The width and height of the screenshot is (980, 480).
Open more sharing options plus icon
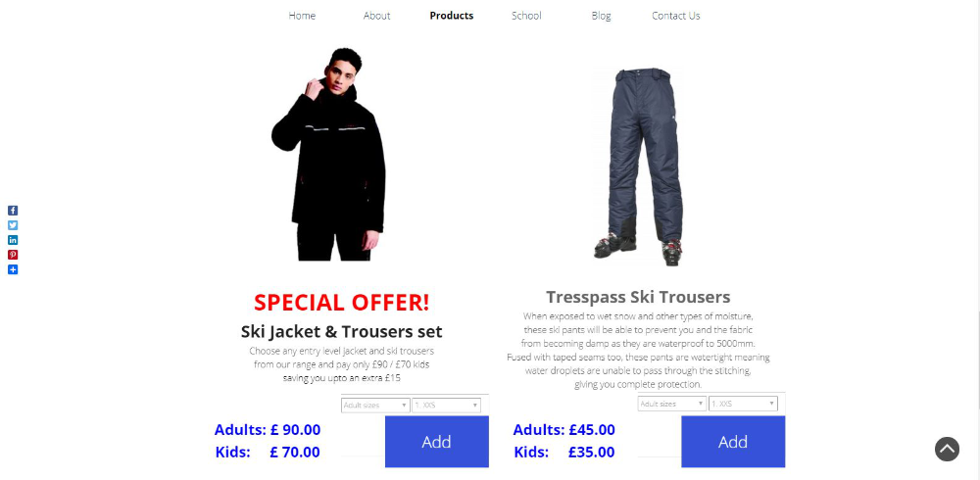click(13, 270)
